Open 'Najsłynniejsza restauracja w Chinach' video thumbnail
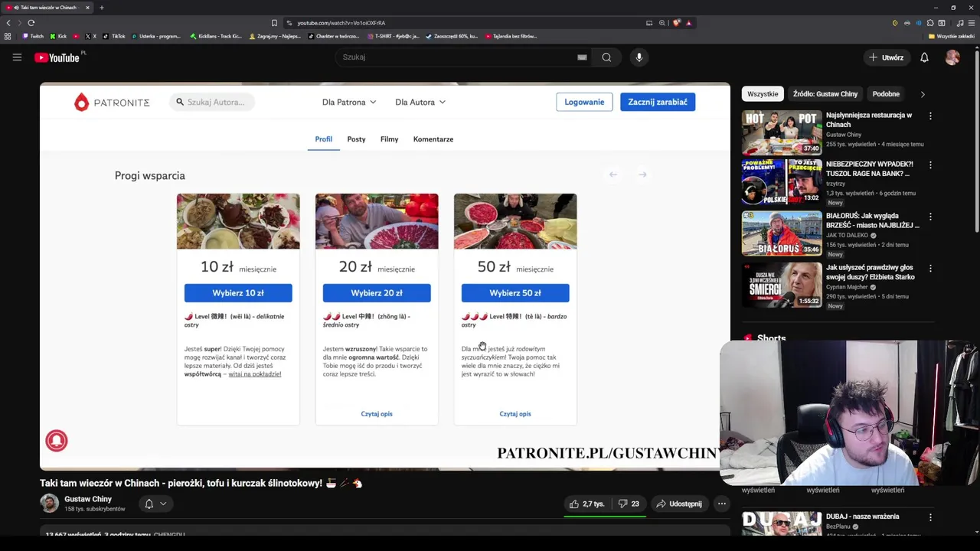 pyautogui.click(x=782, y=132)
